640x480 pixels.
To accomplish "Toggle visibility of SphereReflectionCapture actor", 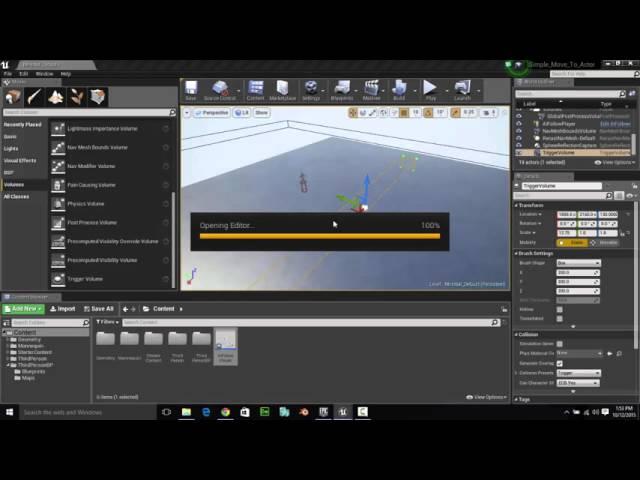I will pyautogui.click(x=519, y=145).
